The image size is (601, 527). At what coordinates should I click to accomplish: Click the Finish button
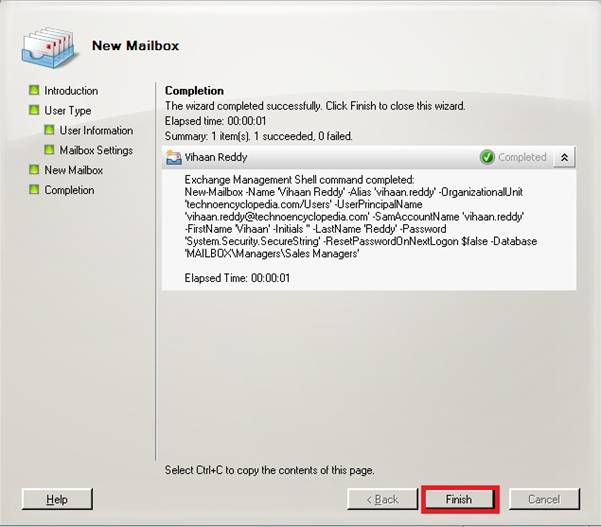459,499
